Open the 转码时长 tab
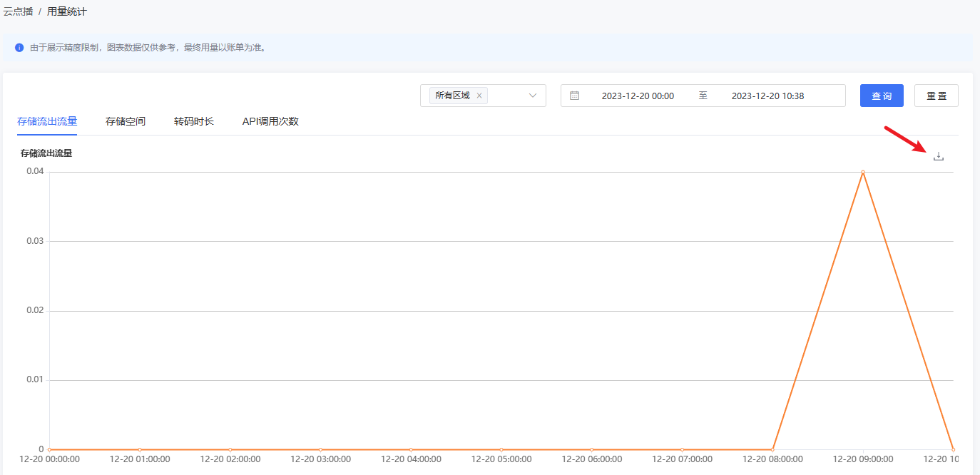 (194, 121)
